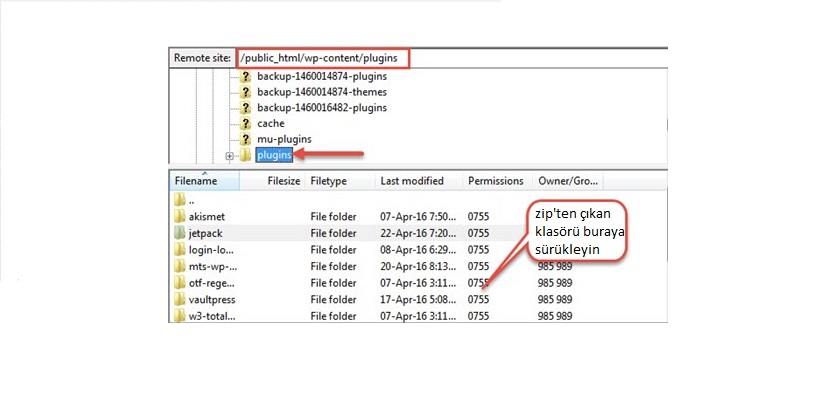The image size is (818, 407).
Task: Click the question-mark icon beside backup-1460014874-plugins
Action: [x=245, y=76]
